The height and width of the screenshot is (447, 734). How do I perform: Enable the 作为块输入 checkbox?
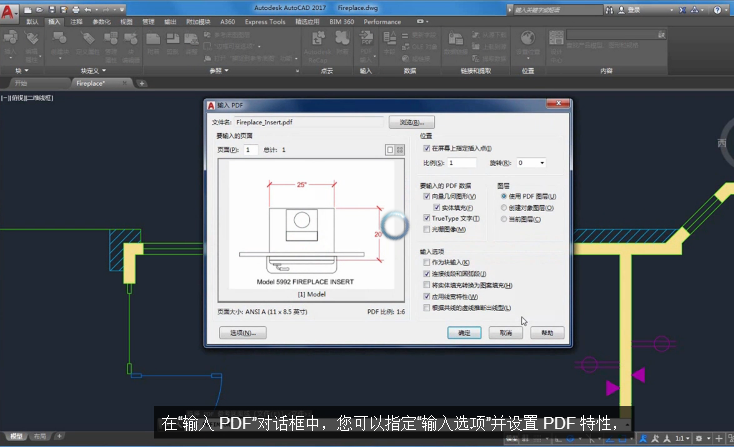point(427,262)
